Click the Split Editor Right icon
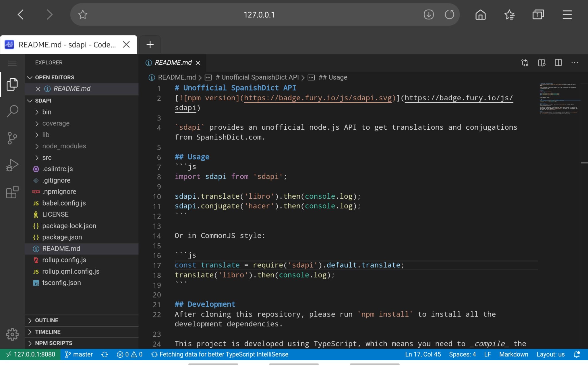Viewport: 588px width, 368px height. tap(558, 63)
